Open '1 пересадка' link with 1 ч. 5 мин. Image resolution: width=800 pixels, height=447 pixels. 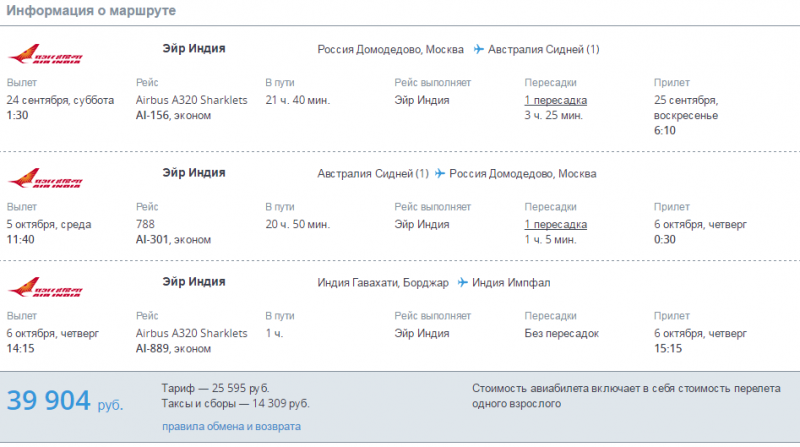[556, 225]
